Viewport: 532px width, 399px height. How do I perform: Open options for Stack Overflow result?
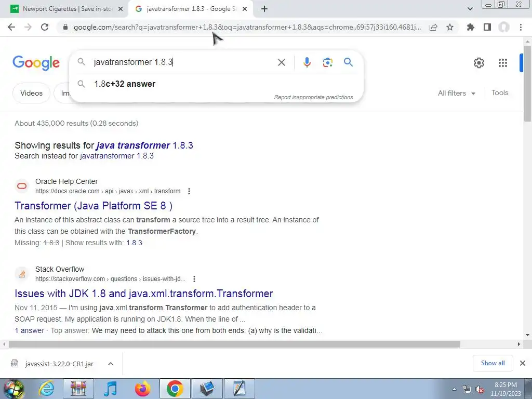tap(194, 279)
